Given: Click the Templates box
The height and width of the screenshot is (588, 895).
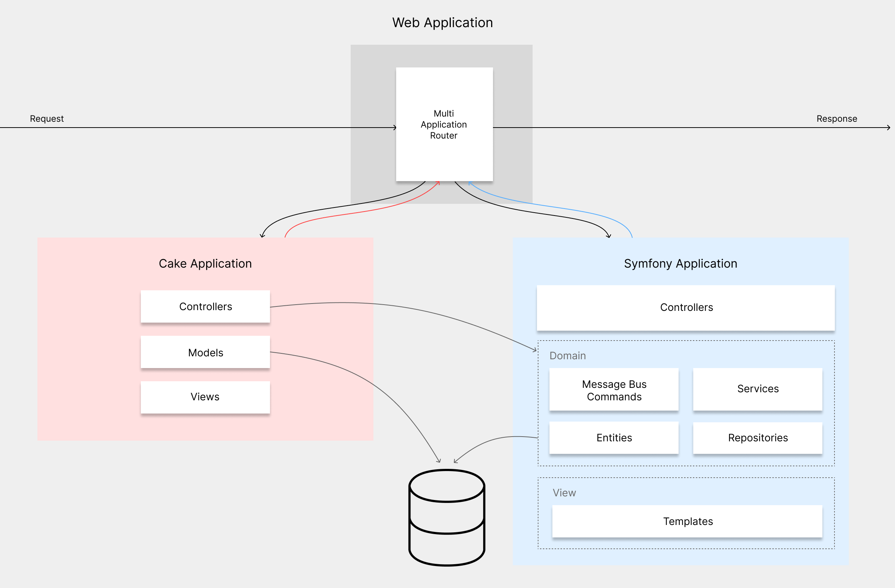Looking at the screenshot, I should pos(687,521).
